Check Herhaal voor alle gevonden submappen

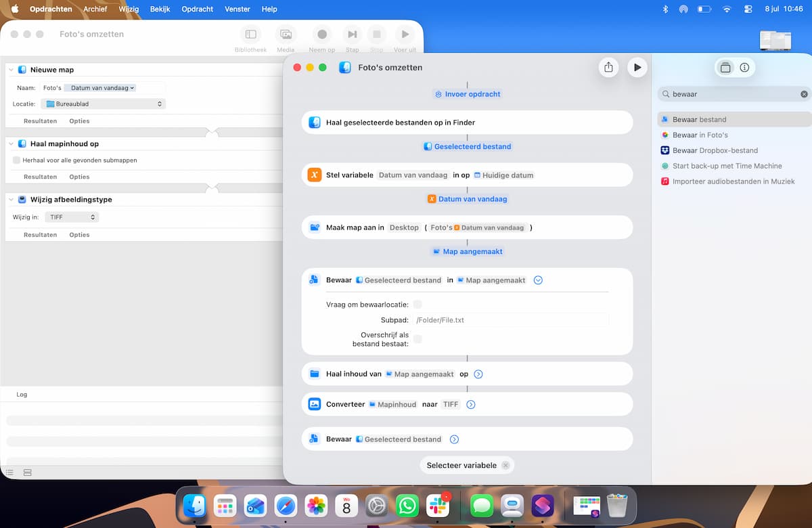point(16,160)
